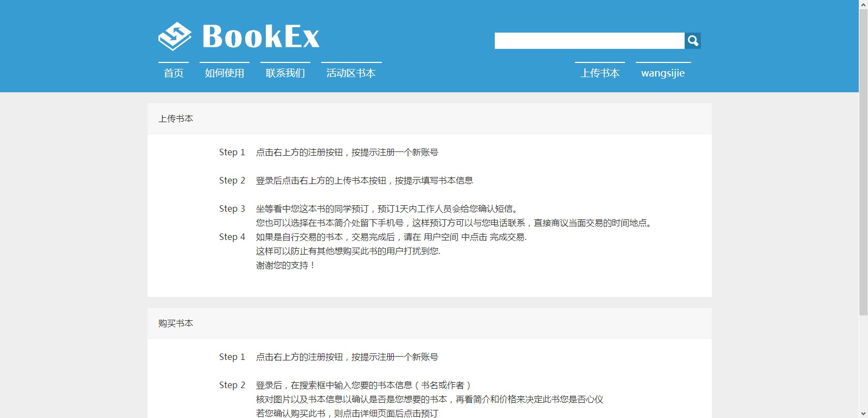Click the BookEx title text in the header

pyautogui.click(x=261, y=37)
